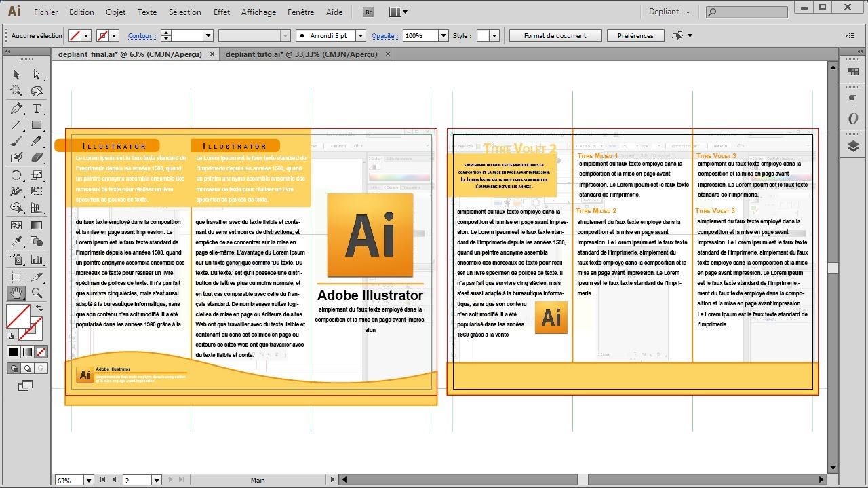The image size is (868, 488).
Task: Pick the Blob Brush tool
Action: (16, 157)
